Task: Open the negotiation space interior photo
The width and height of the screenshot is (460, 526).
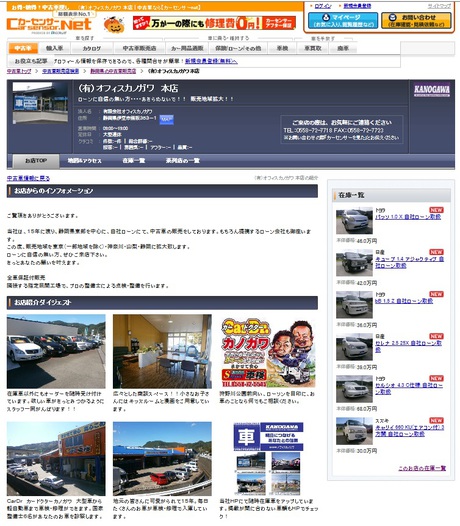Action: pos(162,351)
